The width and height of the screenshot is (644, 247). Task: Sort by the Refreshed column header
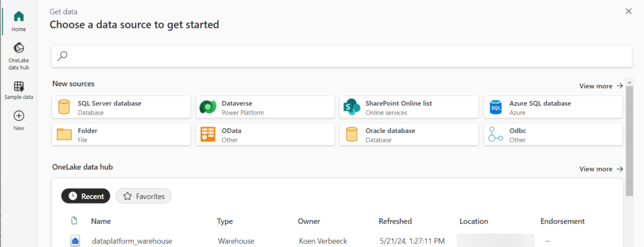pos(395,221)
